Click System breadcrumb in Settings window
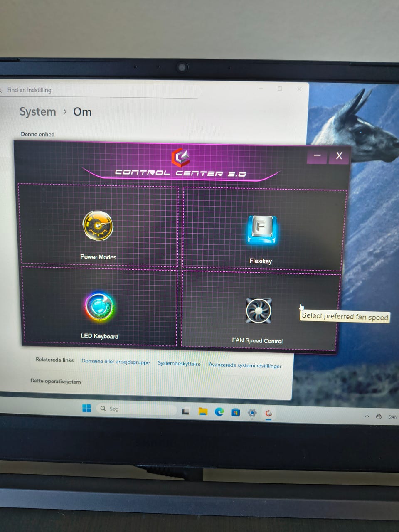The image size is (399, 532). point(38,112)
